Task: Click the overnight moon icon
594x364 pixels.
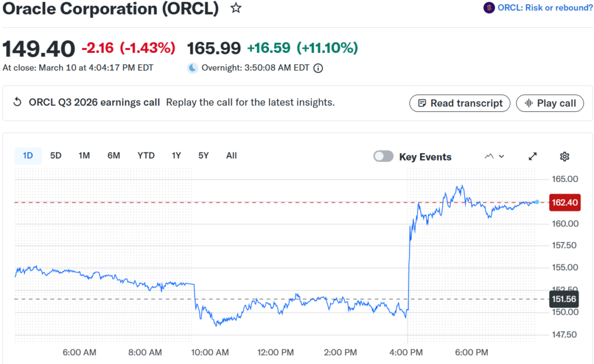Action: (x=193, y=68)
